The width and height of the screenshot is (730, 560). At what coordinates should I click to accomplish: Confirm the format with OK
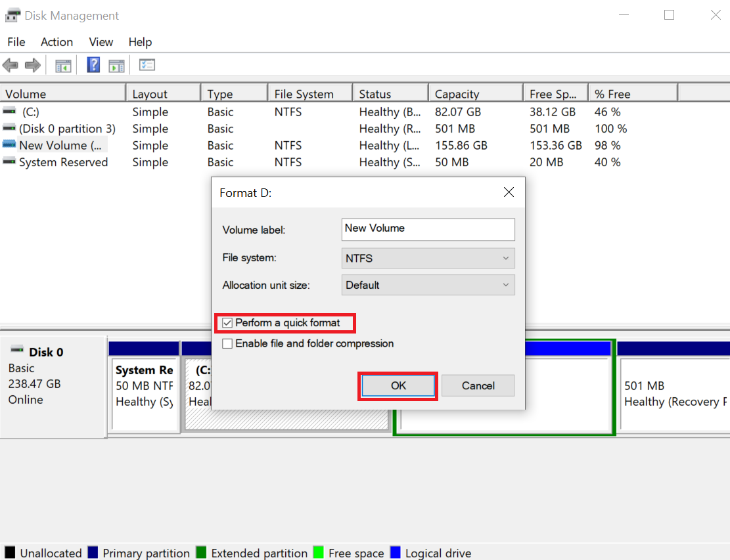[398, 385]
